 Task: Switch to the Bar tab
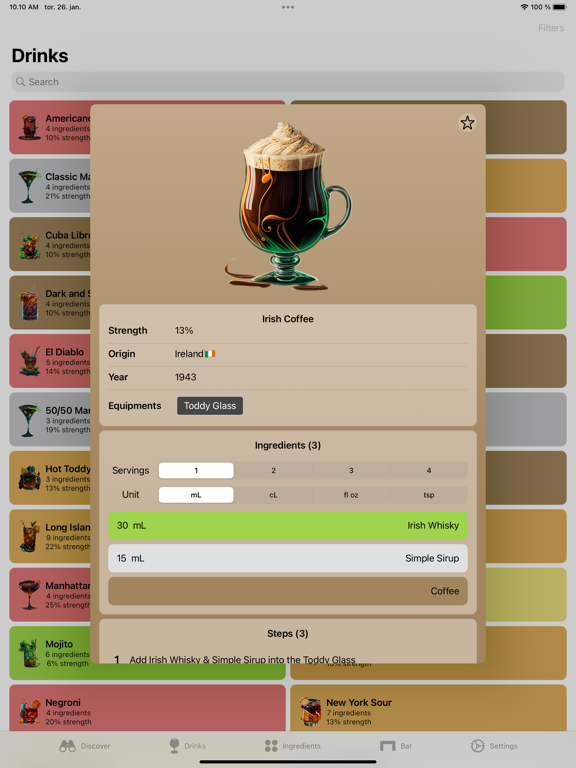[396, 746]
